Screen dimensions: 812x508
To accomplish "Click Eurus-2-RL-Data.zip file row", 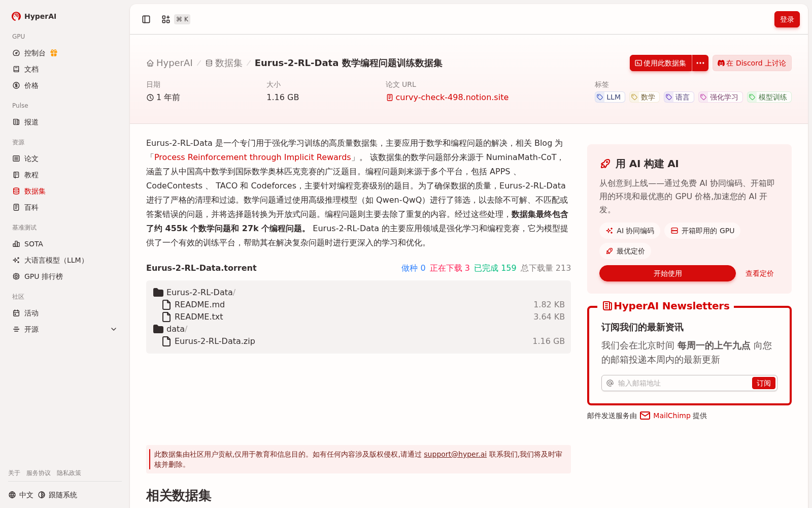I will (358, 341).
